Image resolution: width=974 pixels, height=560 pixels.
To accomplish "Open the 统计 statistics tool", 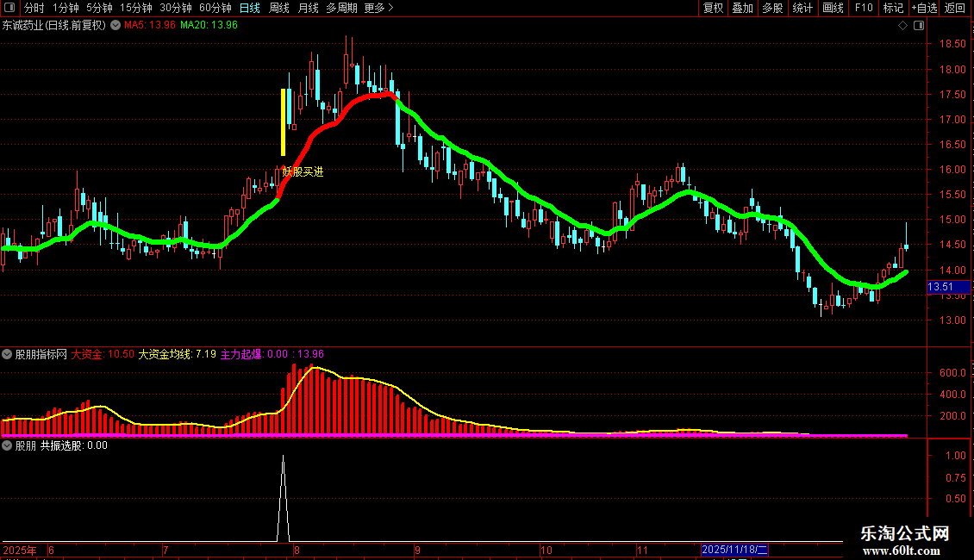I will click(802, 8).
